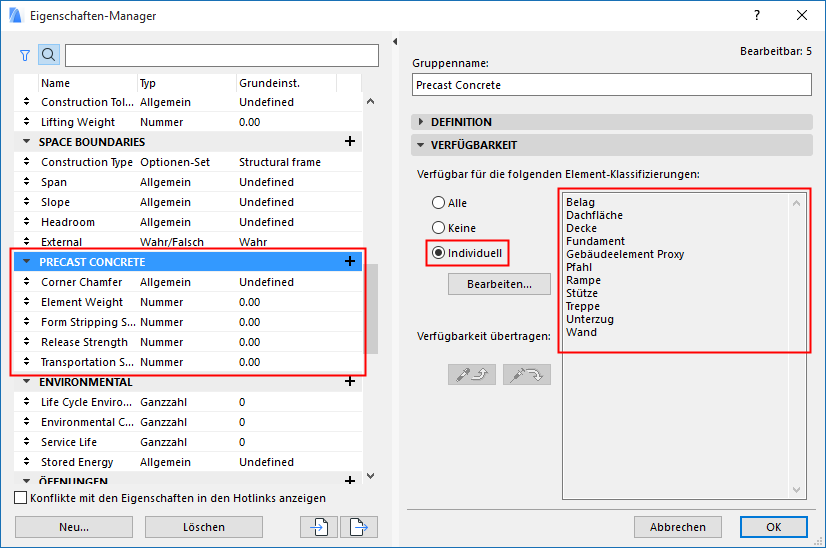The width and height of the screenshot is (826, 548).
Task: Click drag handle of Element Weight row
Action: [26, 301]
